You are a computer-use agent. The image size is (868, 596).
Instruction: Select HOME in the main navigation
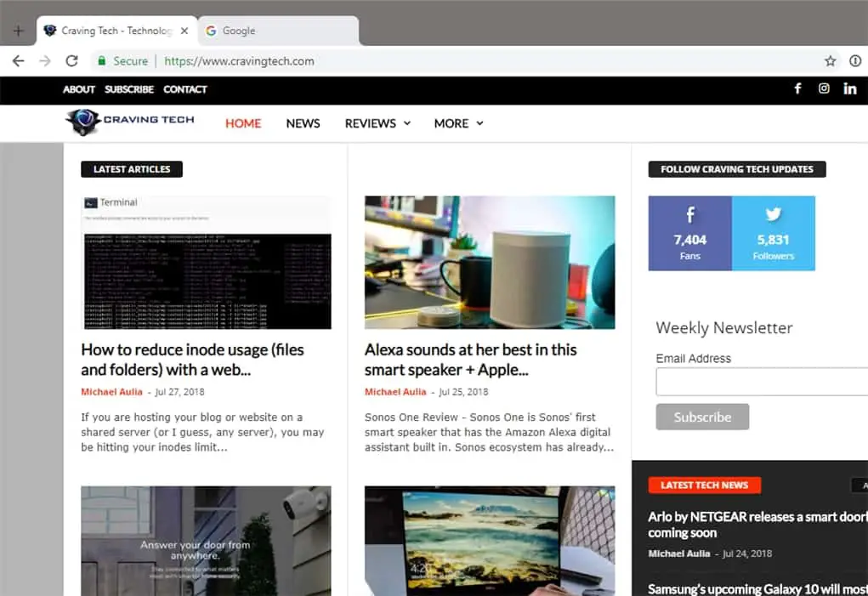coord(243,123)
